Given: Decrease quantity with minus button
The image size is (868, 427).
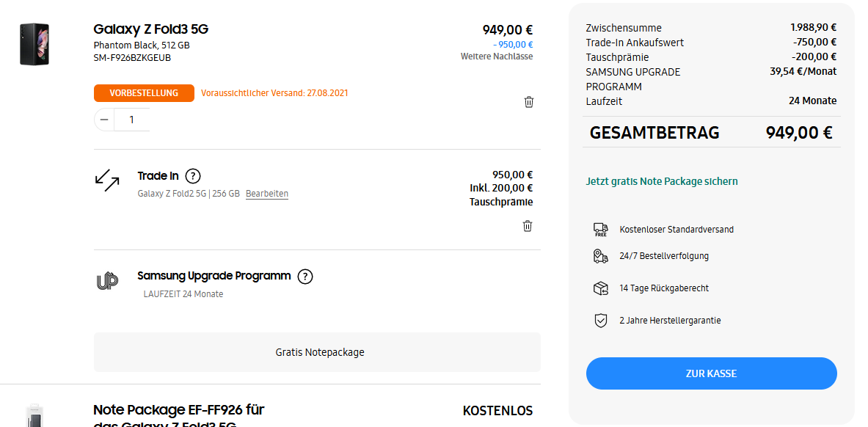Looking at the screenshot, I should coord(104,120).
